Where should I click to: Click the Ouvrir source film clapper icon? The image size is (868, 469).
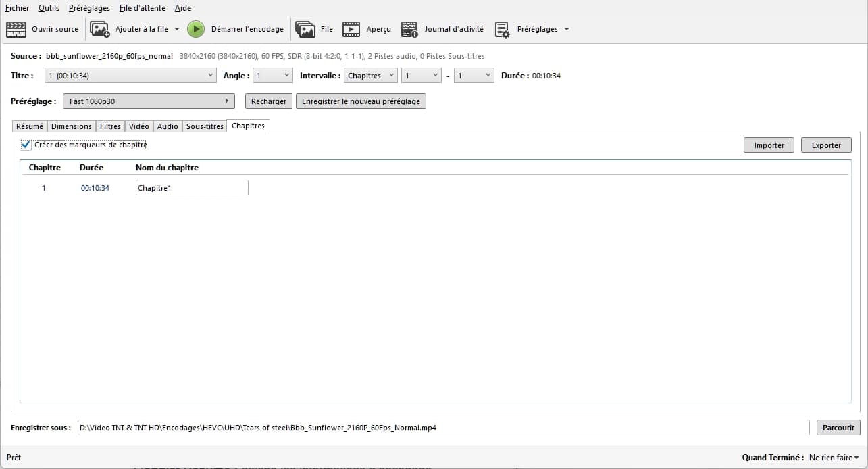(16, 29)
